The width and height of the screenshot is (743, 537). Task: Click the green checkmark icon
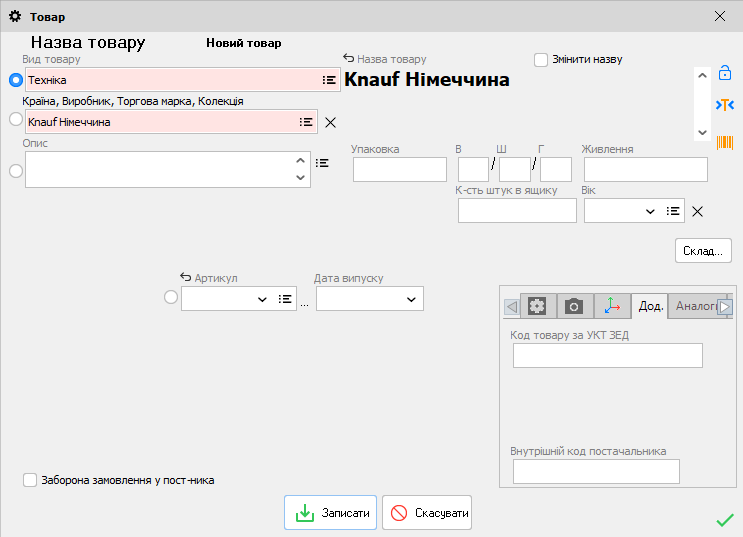click(x=725, y=519)
